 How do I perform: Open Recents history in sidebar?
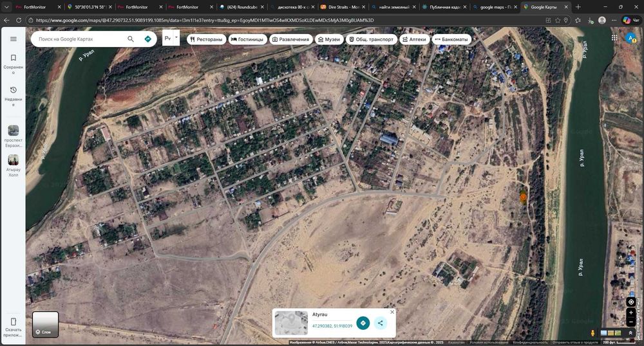tap(13, 96)
